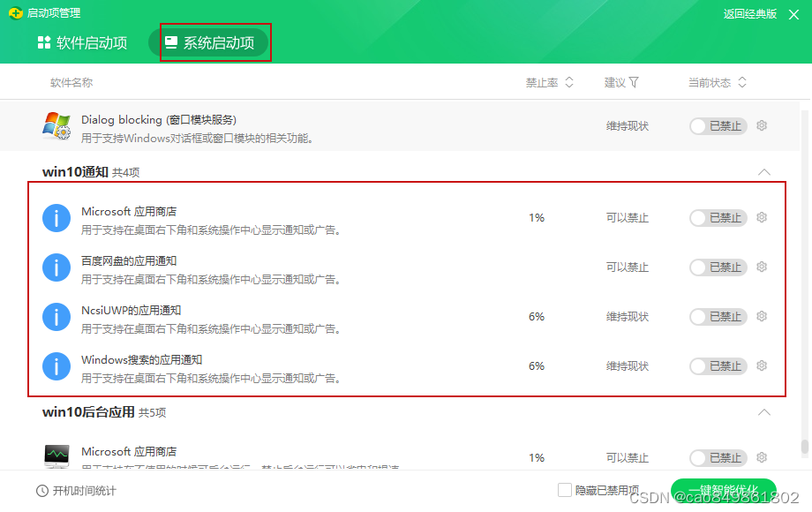The height and width of the screenshot is (512, 812).
Task: Open gear settings for Windows搜索的应用通知
Action: click(761, 365)
